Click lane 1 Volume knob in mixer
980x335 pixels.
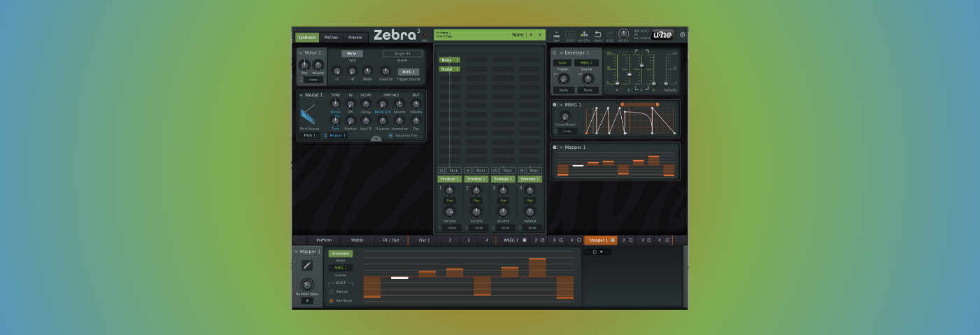tap(450, 212)
